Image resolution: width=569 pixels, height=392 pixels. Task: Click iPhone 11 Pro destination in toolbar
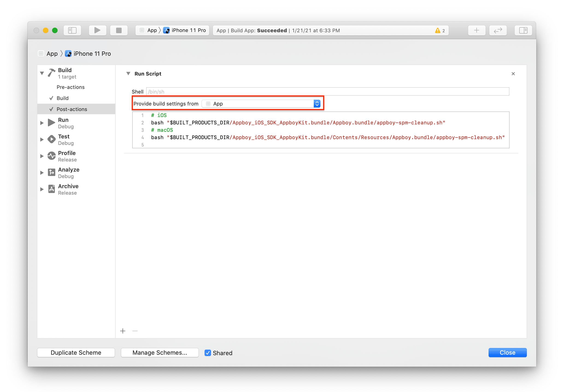188,30
